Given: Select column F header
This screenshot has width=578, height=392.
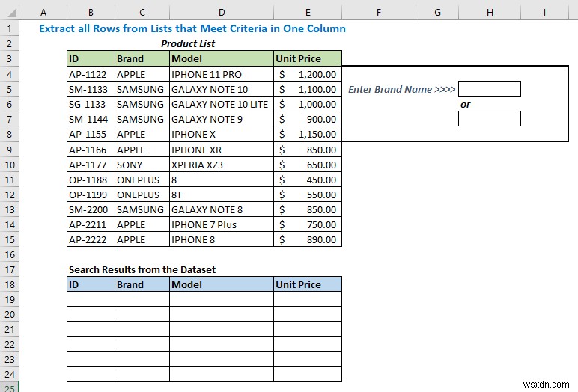Looking at the screenshot, I should pyautogui.click(x=379, y=13).
